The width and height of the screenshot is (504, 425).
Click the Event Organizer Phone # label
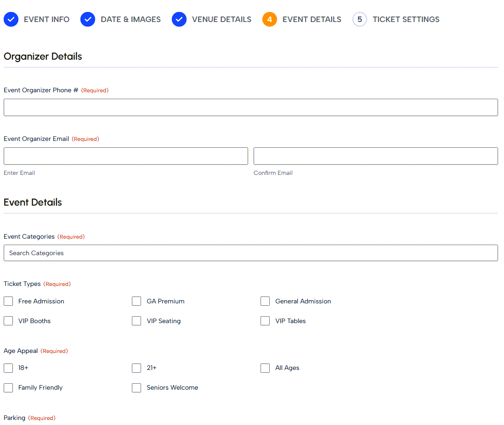pos(41,90)
